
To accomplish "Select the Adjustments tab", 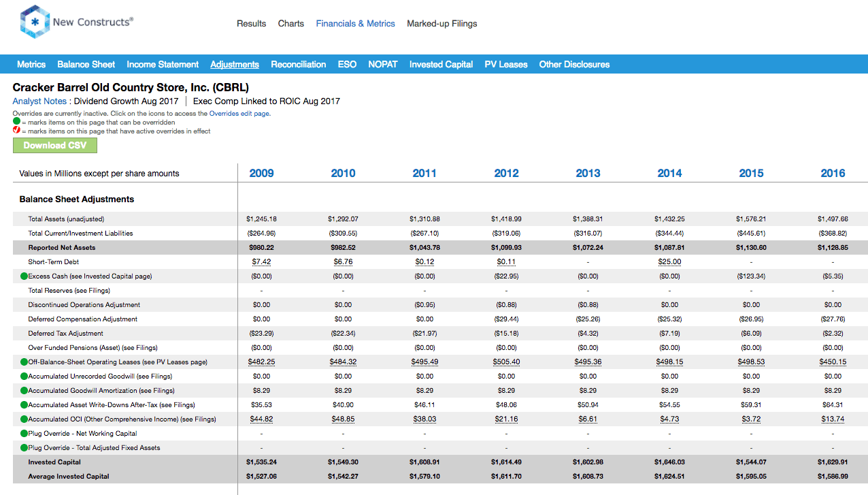I will point(235,65).
